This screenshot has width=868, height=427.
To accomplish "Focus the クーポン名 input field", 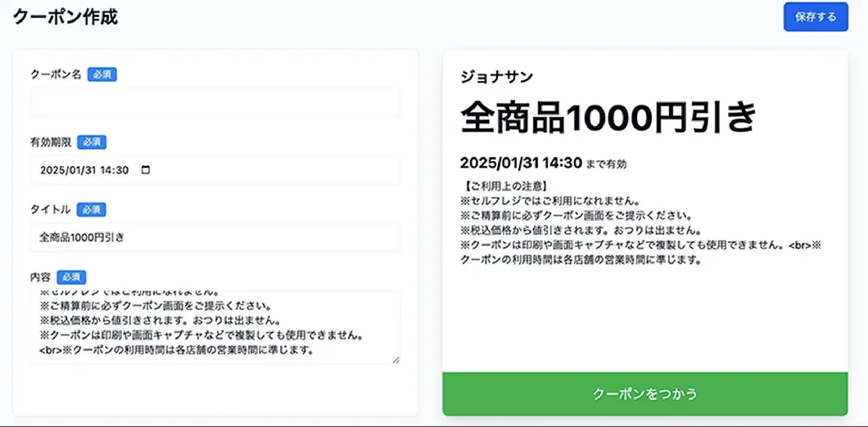I will coord(215,102).
